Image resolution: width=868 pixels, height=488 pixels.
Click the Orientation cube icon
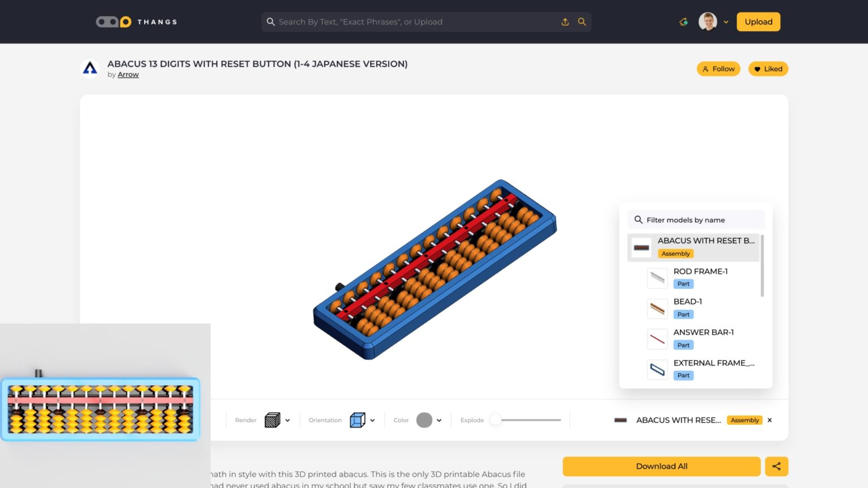tap(358, 420)
